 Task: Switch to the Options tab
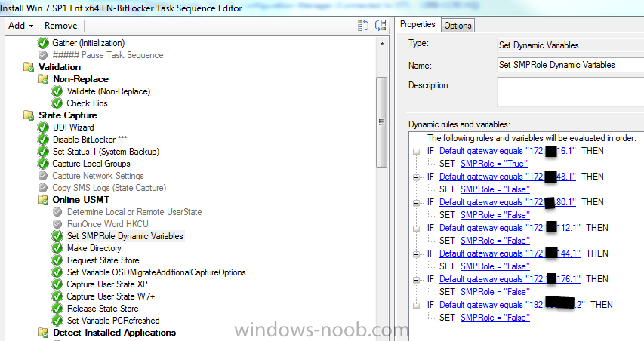point(458,26)
